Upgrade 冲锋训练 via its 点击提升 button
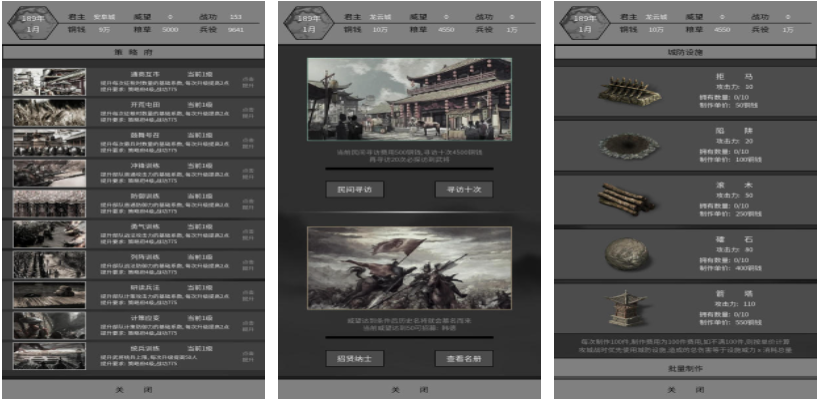 point(248,174)
